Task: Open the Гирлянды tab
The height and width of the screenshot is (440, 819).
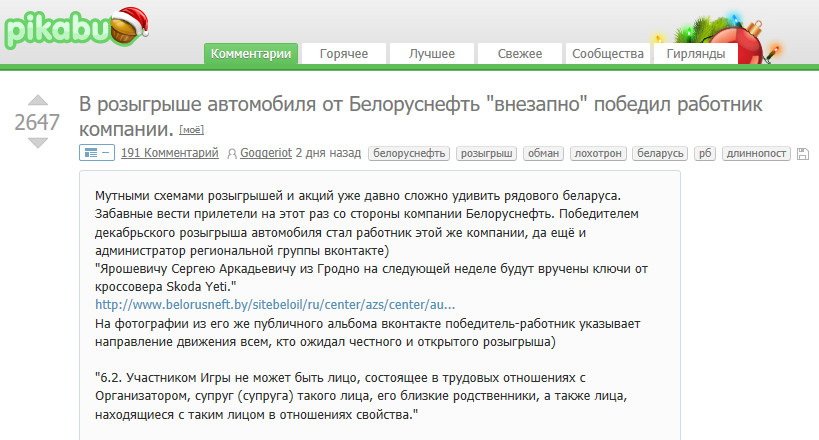Action: pos(696,53)
